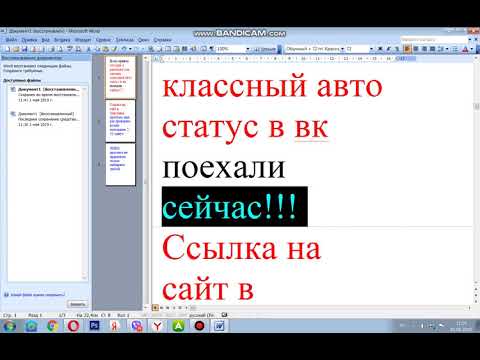The height and width of the screenshot is (360, 480).
Task: Click the Reading mode toolbar button
Action: (x=266, y=49)
